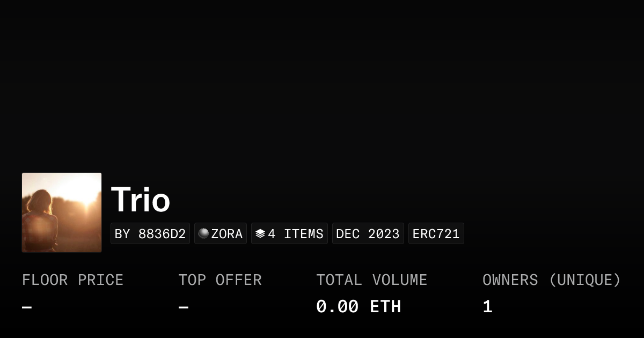Click the (UNIQUE) qualifier text

tap(585, 280)
